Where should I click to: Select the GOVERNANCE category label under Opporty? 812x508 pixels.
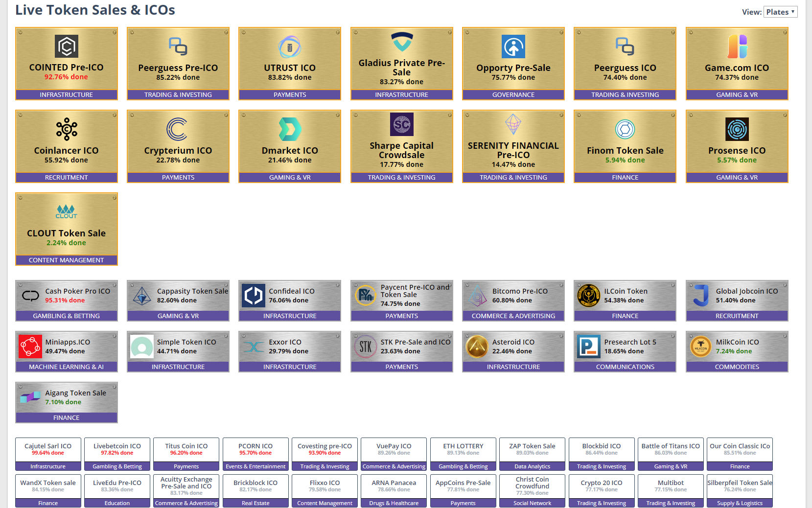513,94
